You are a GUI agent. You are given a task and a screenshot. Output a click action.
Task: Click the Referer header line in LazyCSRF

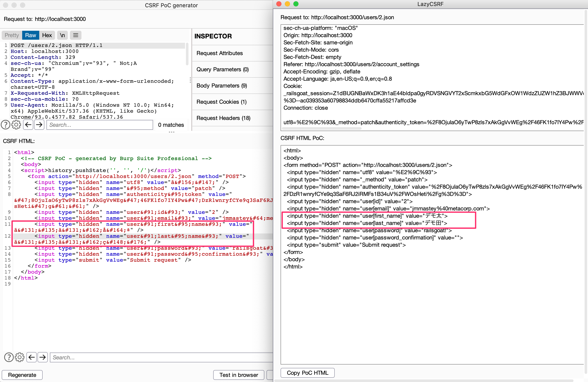pyautogui.click(x=351, y=64)
